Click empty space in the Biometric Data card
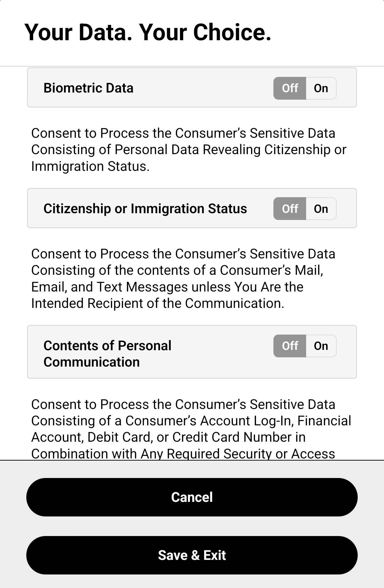The height and width of the screenshot is (588, 384). (203, 88)
